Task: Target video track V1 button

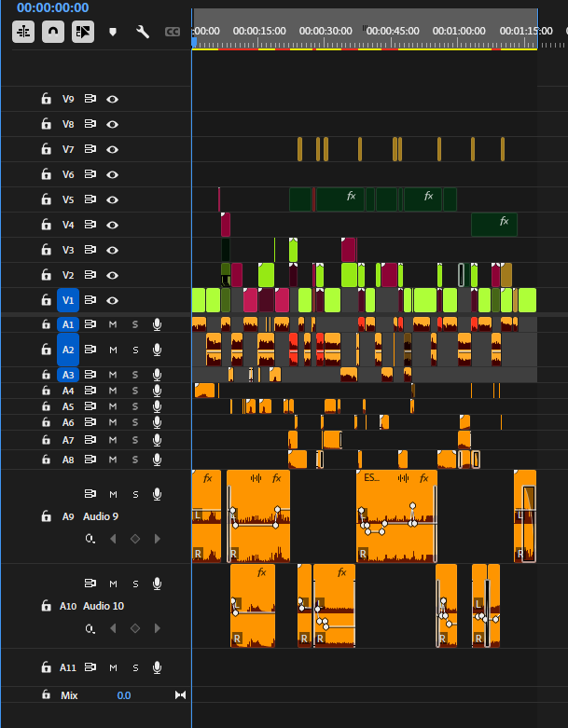Action: point(68,300)
